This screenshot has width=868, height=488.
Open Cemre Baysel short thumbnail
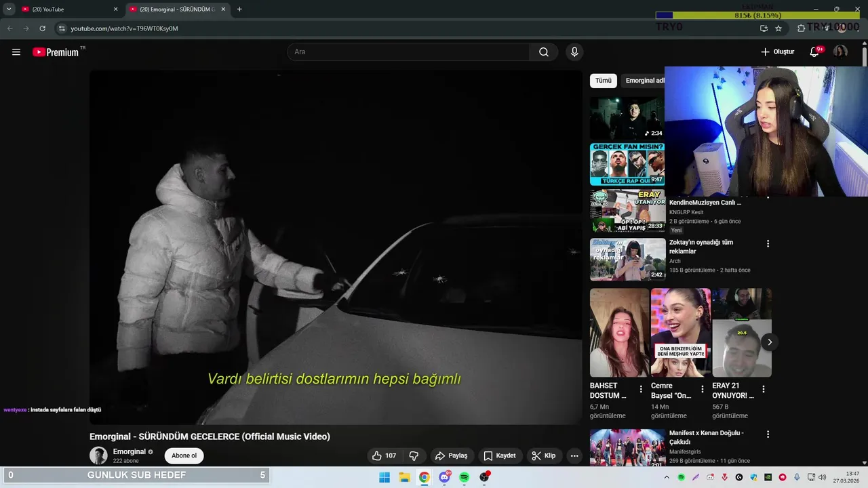tap(681, 333)
